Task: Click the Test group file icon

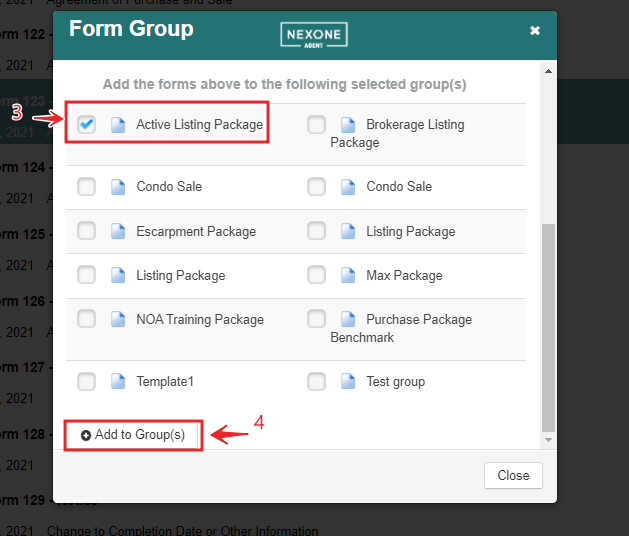Action: (348, 381)
